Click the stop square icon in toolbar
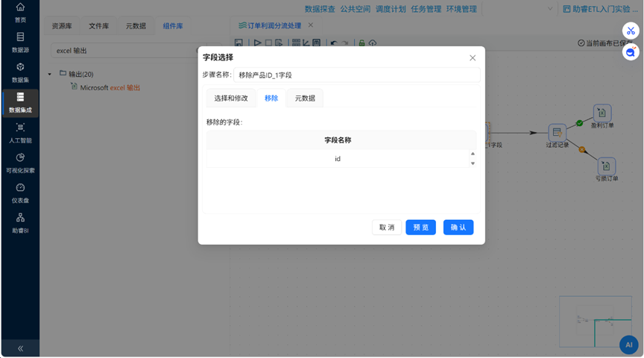 point(268,43)
